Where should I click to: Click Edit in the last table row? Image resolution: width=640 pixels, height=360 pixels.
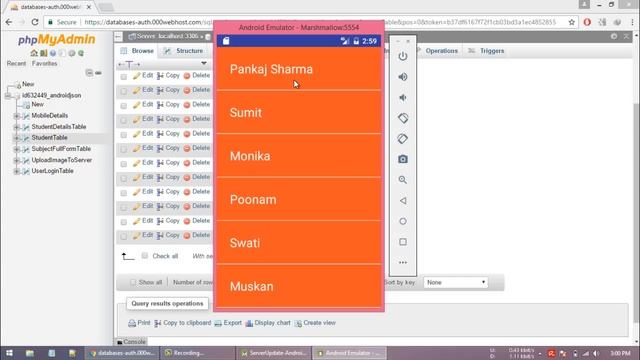tap(143, 235)
